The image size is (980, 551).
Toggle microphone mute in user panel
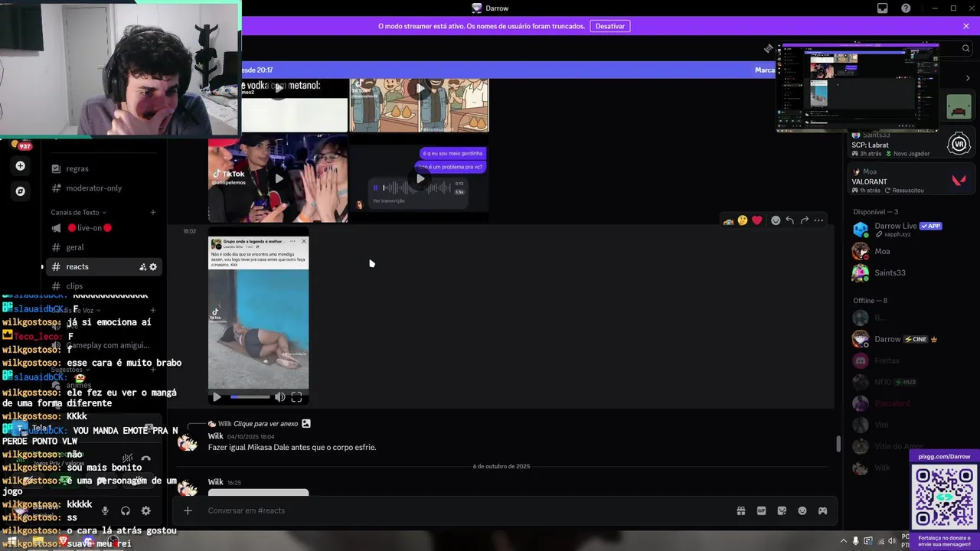105,510
